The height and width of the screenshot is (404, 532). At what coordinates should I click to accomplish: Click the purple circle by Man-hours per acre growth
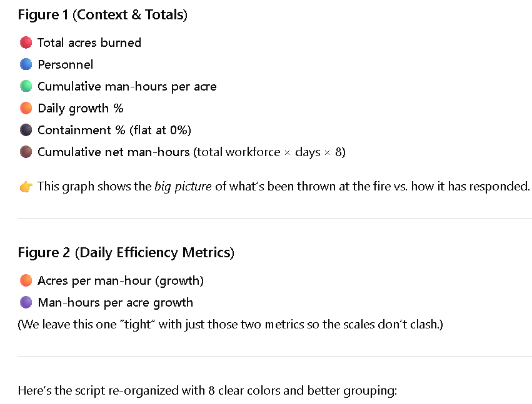(26, 302)
